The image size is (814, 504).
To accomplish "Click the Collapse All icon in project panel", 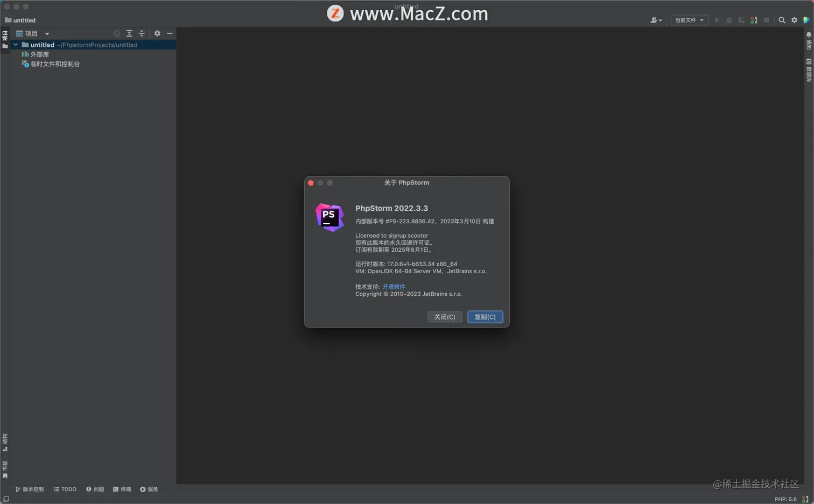I will pos(142,33).
